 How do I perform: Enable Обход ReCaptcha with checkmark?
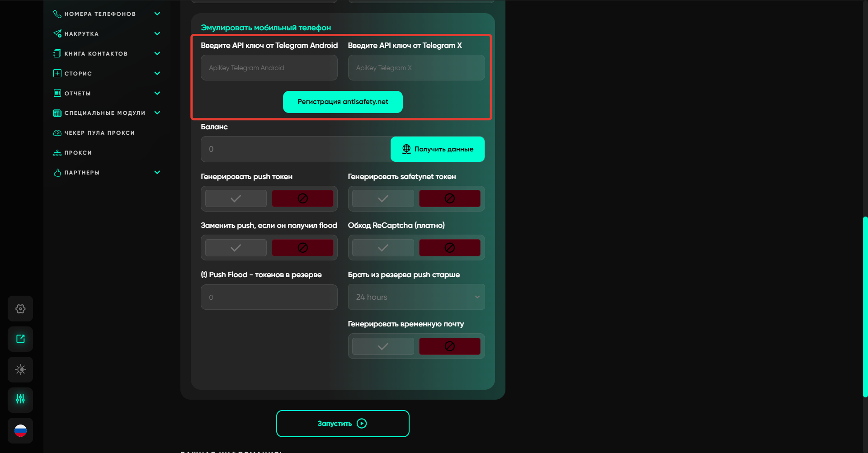[x=383, y=248]
